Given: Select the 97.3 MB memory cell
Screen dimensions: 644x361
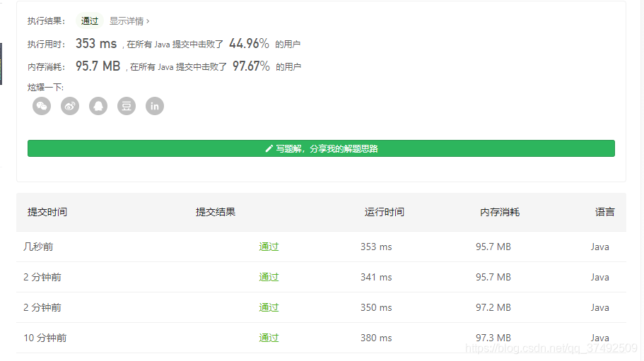Looking at the screenshot, I should [493, 338].
